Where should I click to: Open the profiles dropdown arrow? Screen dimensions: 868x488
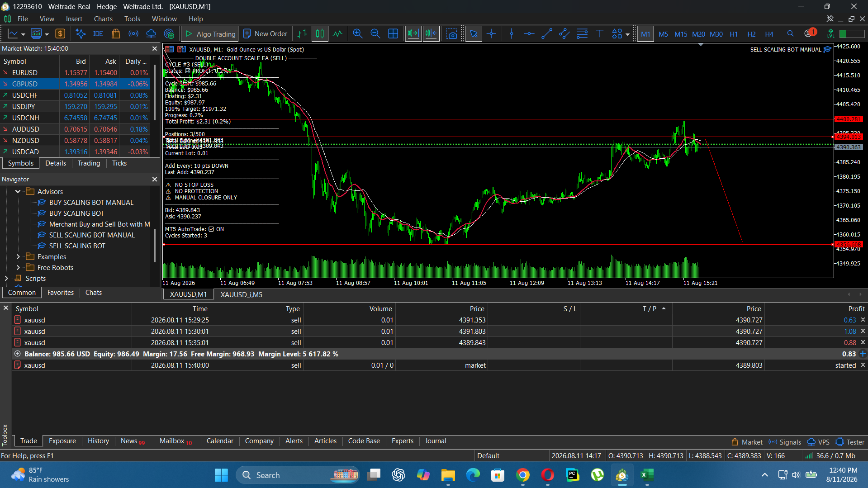coord(47,34)
